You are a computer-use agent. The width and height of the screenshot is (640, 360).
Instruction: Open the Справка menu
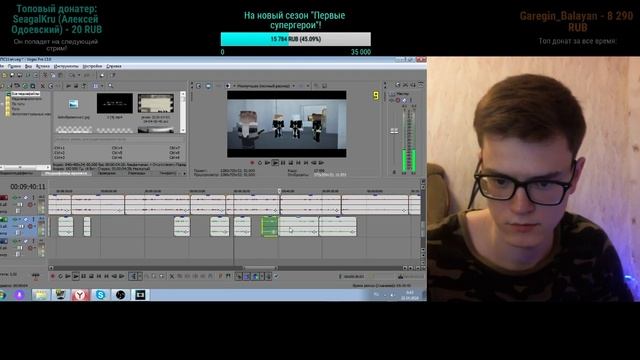pos(114,66)
